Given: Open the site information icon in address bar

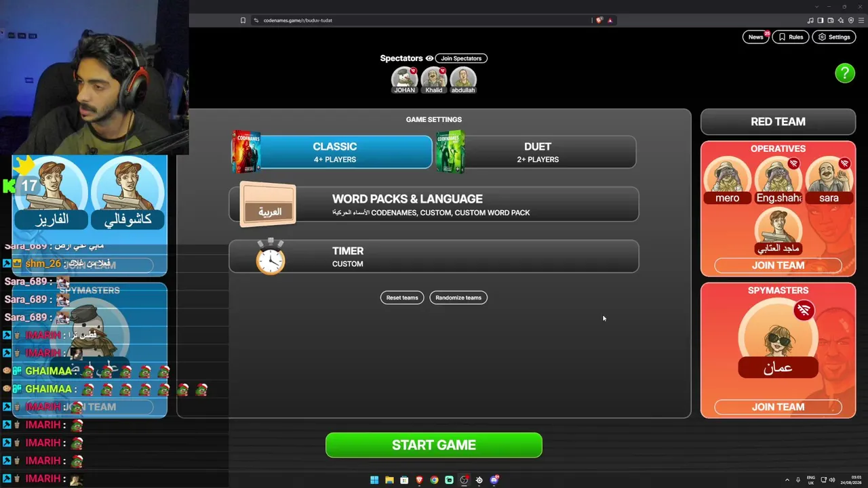Looking at the screenshot, I should [x=256, y=20].
